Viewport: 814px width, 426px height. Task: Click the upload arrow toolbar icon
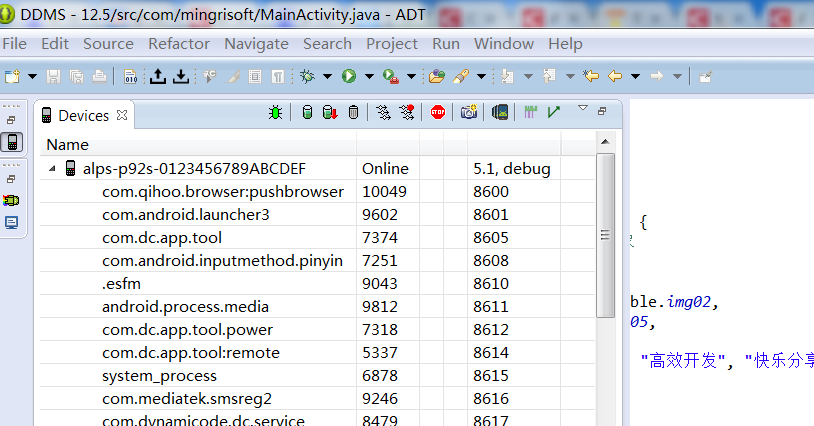pyautogui.click(x=158, y=76)
